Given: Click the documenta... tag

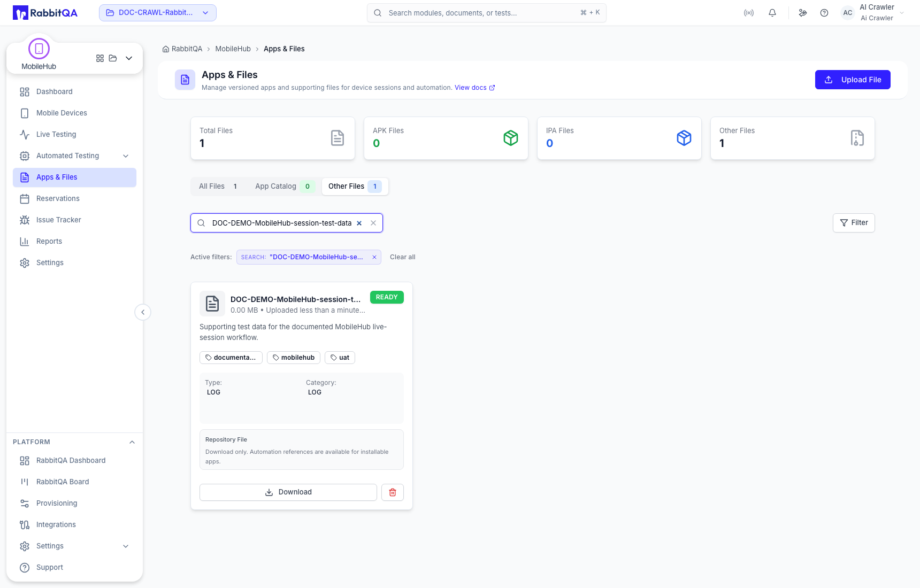Looking at the screenshot, I should tap(231, 358).
